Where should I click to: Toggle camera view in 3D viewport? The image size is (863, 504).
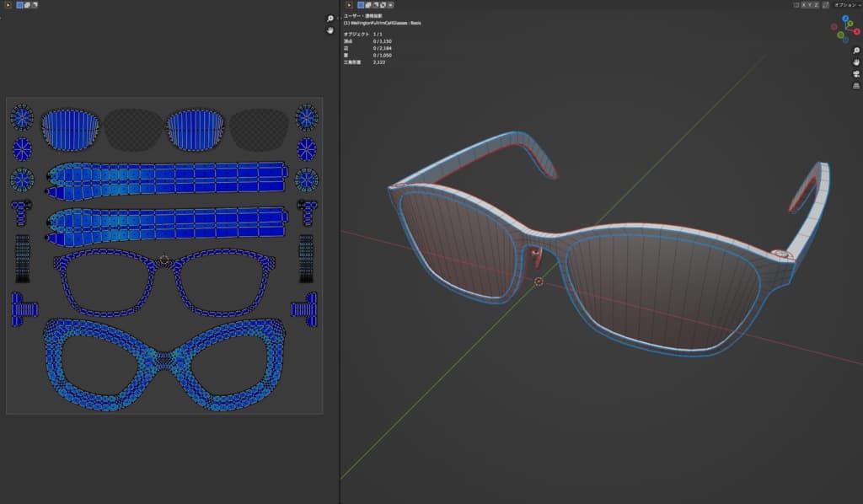pos(855,74)
